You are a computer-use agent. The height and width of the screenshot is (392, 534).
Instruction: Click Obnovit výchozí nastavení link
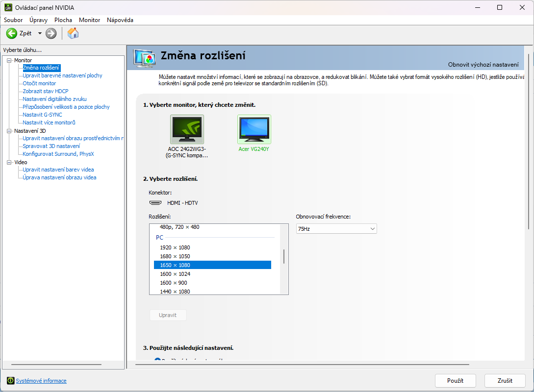(483, 65)
